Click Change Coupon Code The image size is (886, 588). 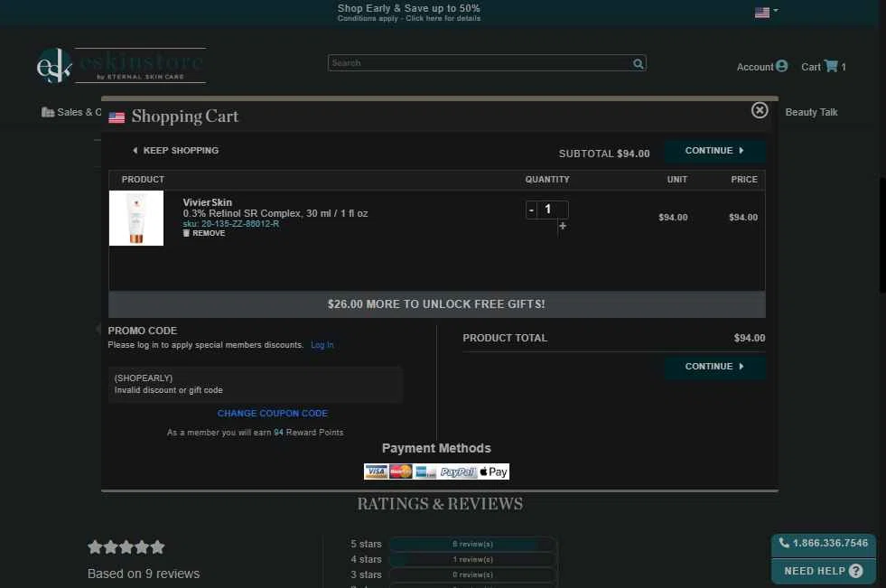click(x=273, y=414)
